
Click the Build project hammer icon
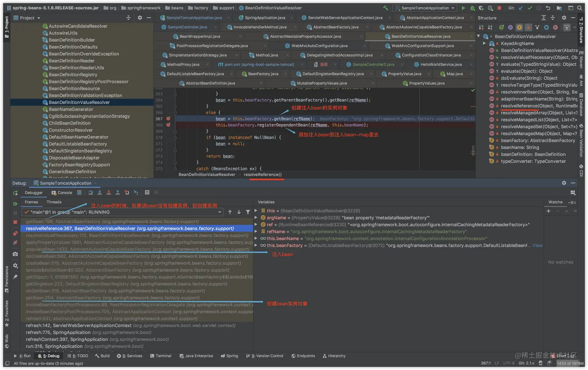pos(385,8)
